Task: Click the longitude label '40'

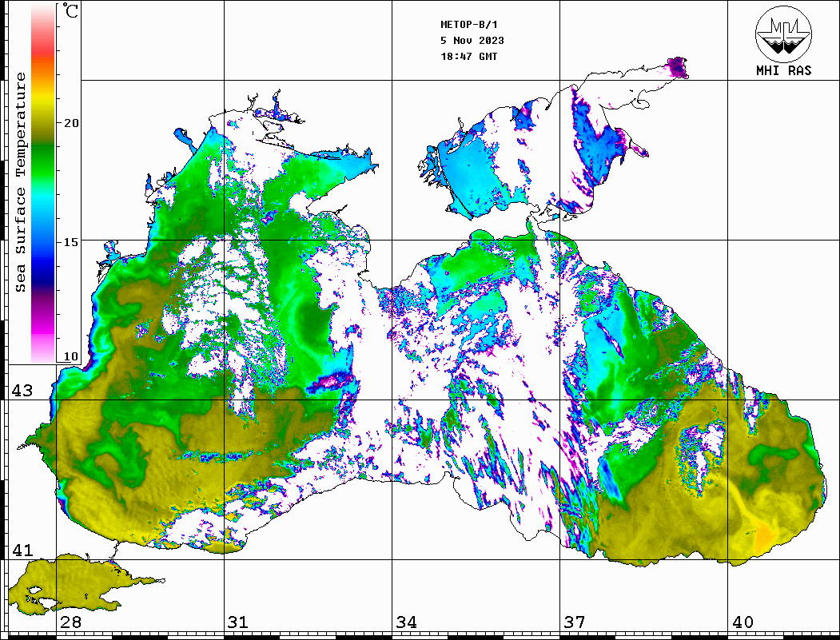Action: pyautogui.click(x=742, y=622)
